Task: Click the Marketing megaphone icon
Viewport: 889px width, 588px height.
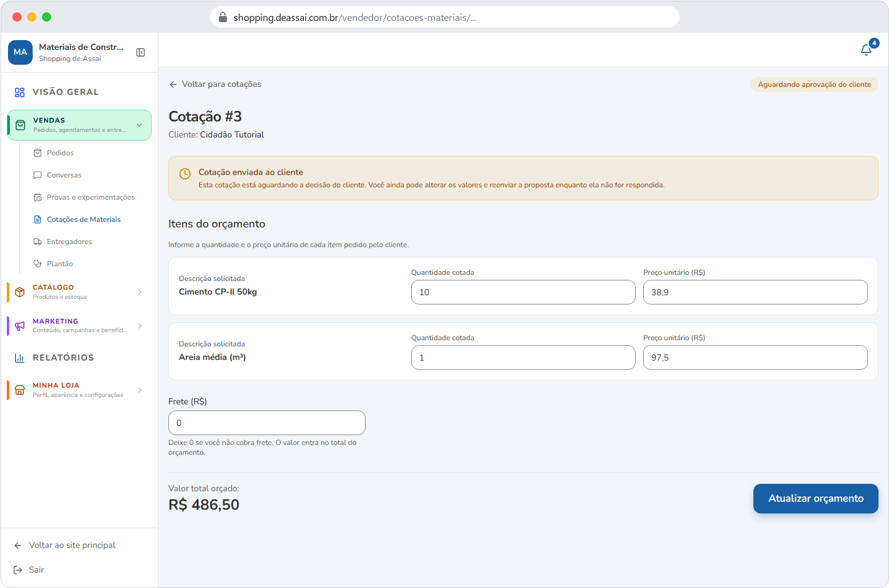Action: 20,325
